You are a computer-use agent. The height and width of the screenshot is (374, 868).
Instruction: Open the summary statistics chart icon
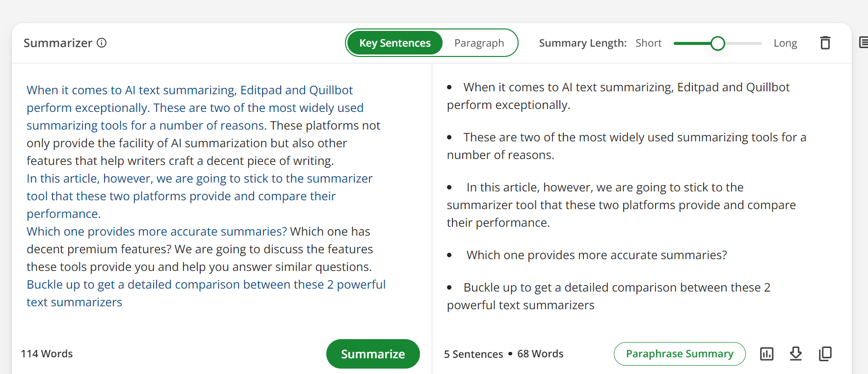coord(766,354)
